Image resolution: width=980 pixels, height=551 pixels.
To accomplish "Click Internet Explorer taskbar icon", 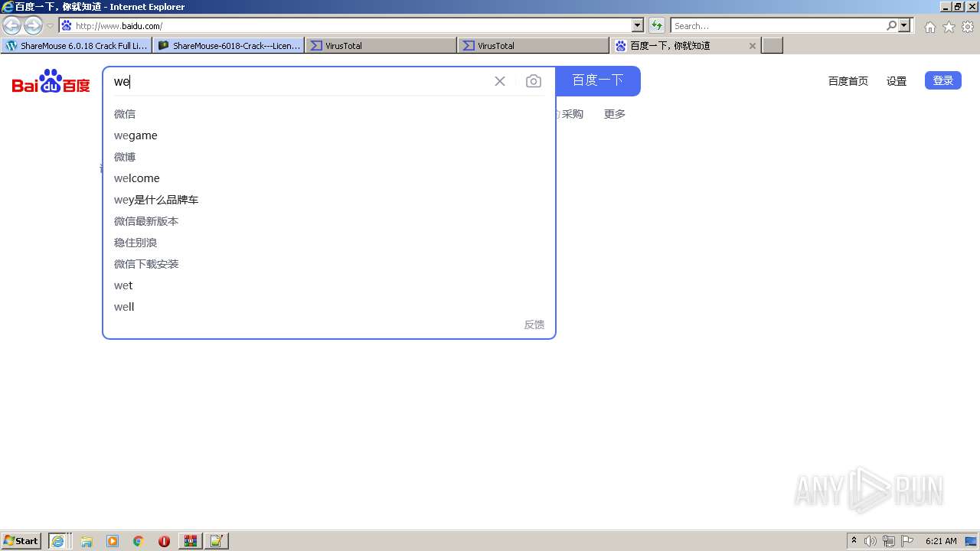I will pyautogui.click(x=59, y=540).
